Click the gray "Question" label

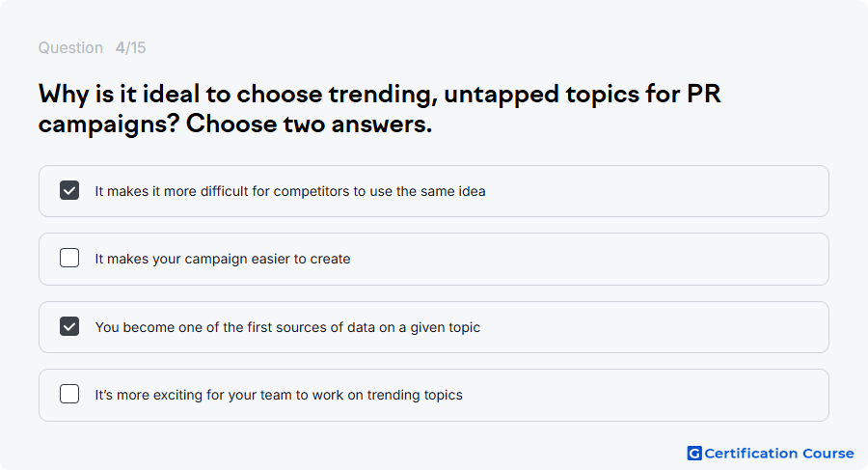pos(70,47)
